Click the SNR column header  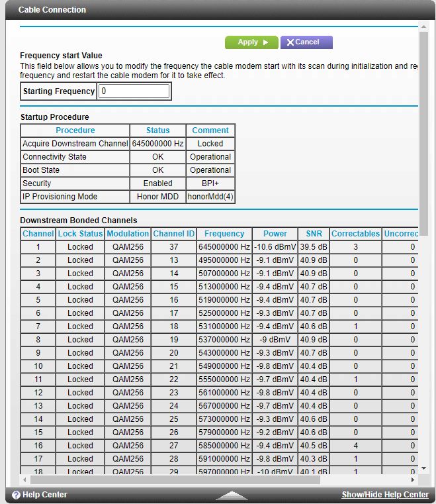coord(314,234)
